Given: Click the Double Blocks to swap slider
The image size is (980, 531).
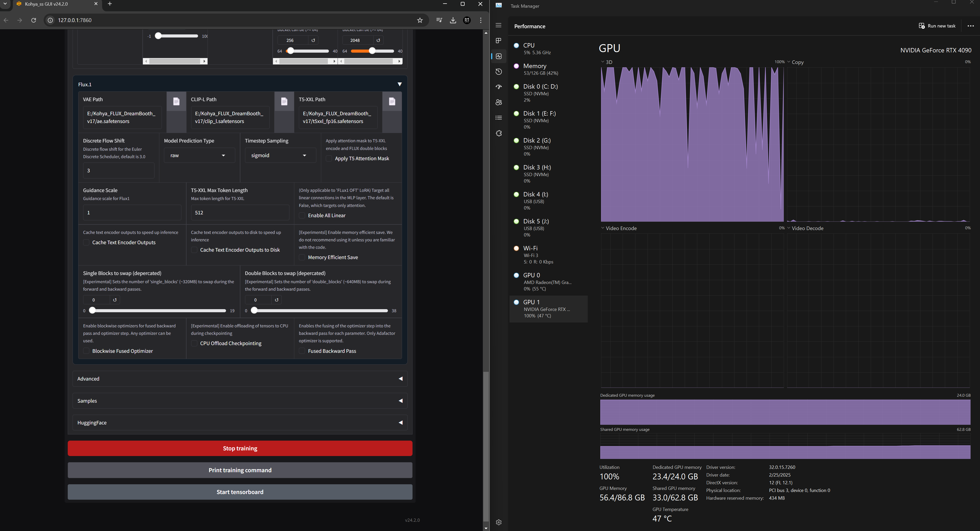Looking at the screenshot, I should (320, 311).
